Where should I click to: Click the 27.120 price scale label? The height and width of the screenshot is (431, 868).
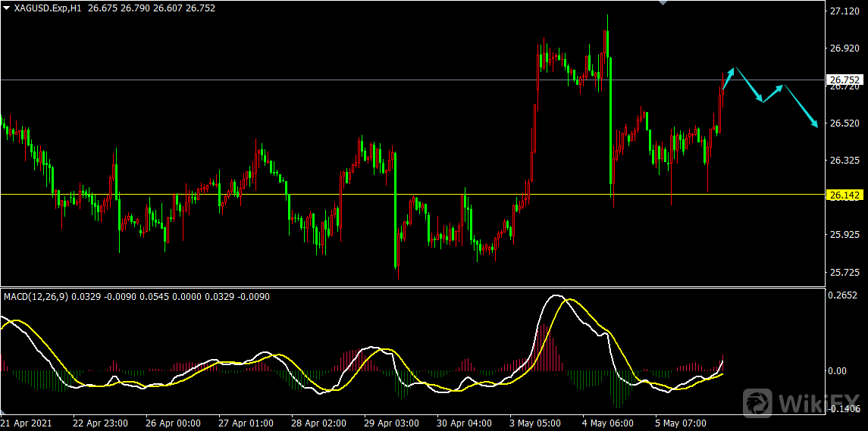844,12
